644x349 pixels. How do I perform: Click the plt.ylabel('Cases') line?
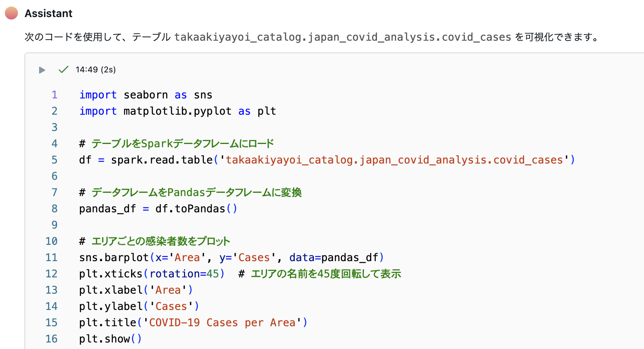tap(139, 306)
